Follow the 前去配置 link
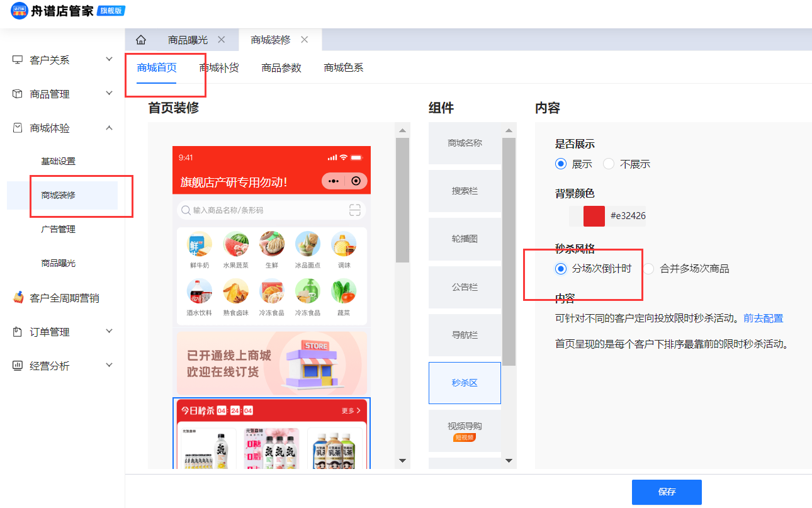This screenshot has width=812, height=508. 763,319
